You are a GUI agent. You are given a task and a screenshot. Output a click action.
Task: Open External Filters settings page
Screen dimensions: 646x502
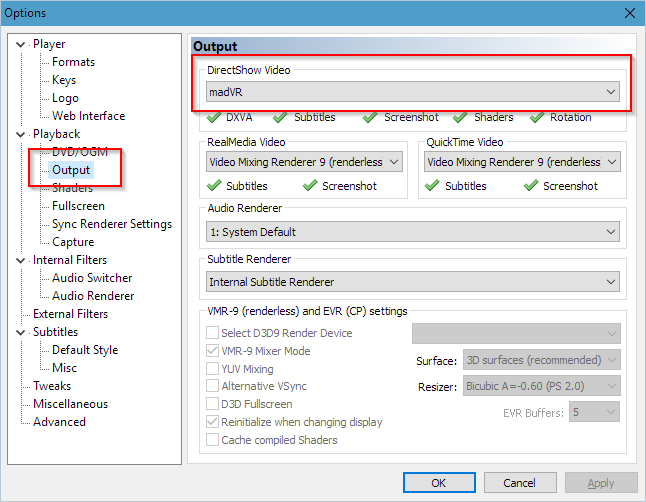70,314
